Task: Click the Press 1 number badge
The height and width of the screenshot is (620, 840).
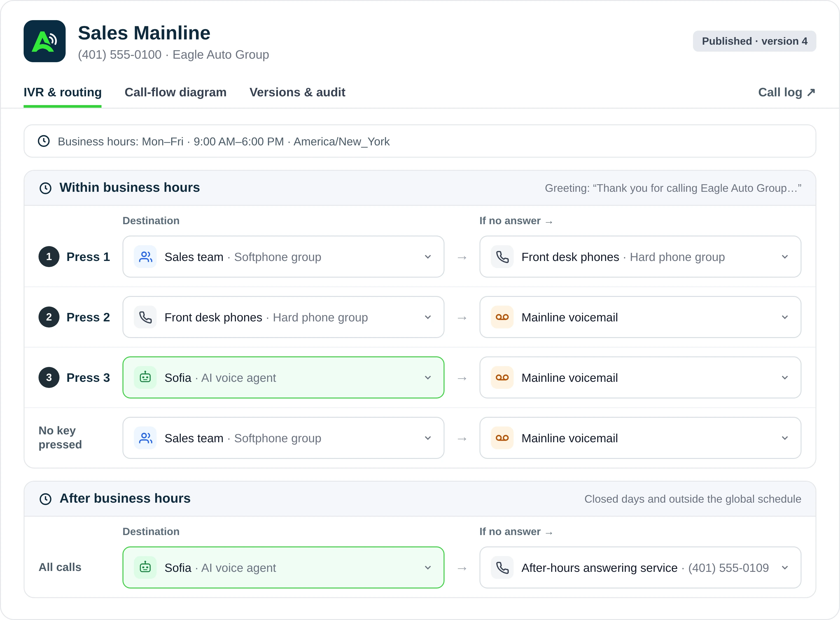Action: 49,257
